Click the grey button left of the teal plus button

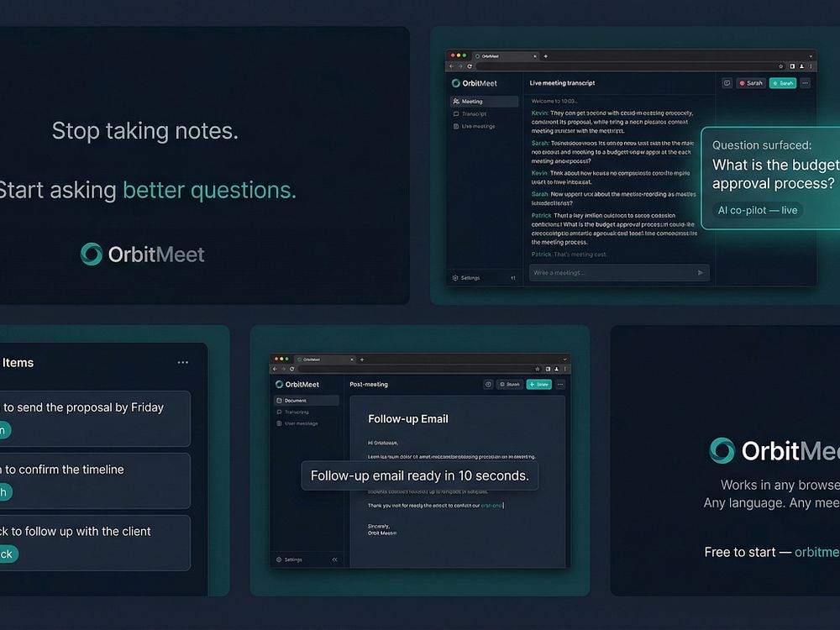pyautogui.click(x=510, y=384)
